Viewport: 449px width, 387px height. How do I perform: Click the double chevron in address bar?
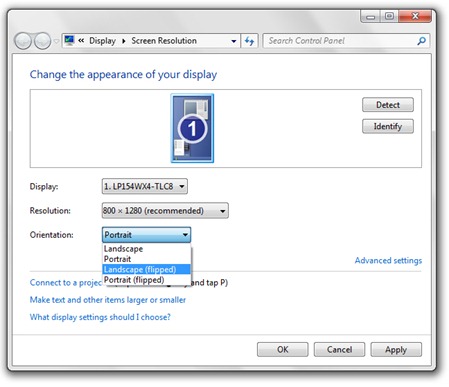pos(81,41)
